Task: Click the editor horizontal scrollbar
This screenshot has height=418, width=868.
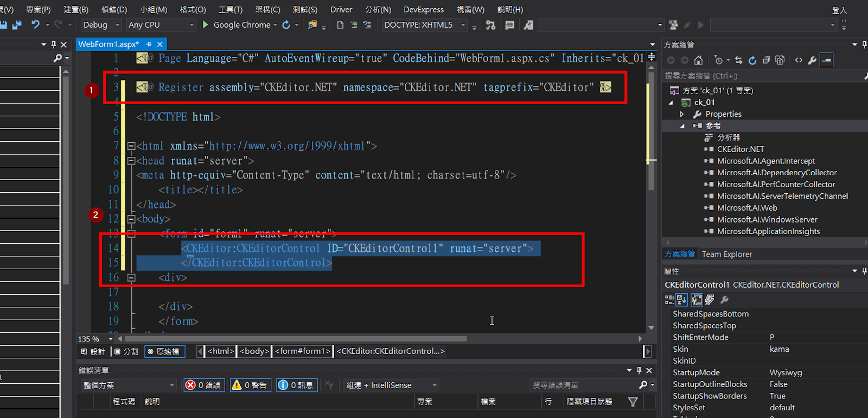Action: point(296,339)
